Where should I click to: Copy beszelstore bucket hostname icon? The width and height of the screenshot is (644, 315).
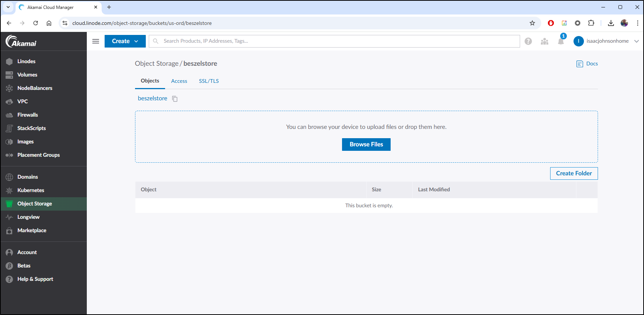[175, 99]
